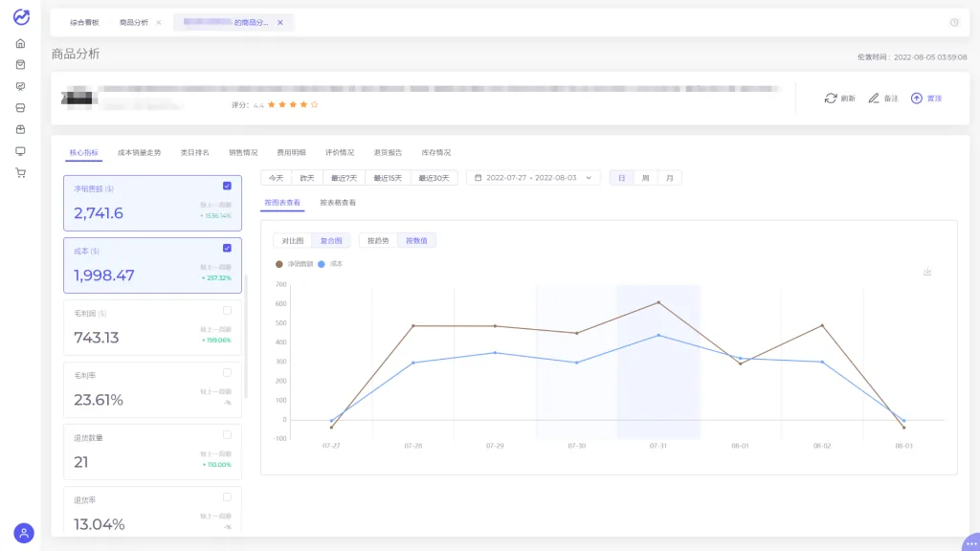980x551 pixels.
Task: Select 复合图 chart type
Action: click(331, 240)
